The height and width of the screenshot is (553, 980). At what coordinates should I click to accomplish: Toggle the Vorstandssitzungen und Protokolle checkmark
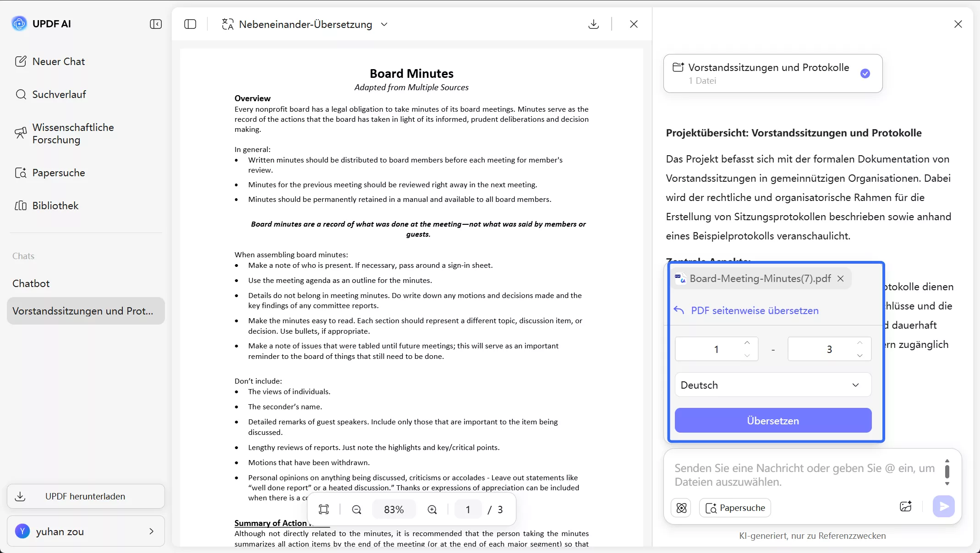click(x=865, y=74)
